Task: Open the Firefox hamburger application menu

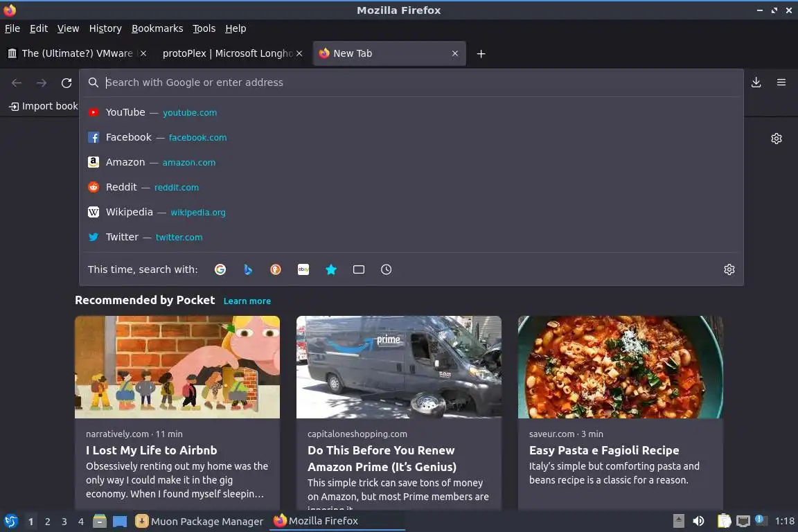Action: coord(781,82)
